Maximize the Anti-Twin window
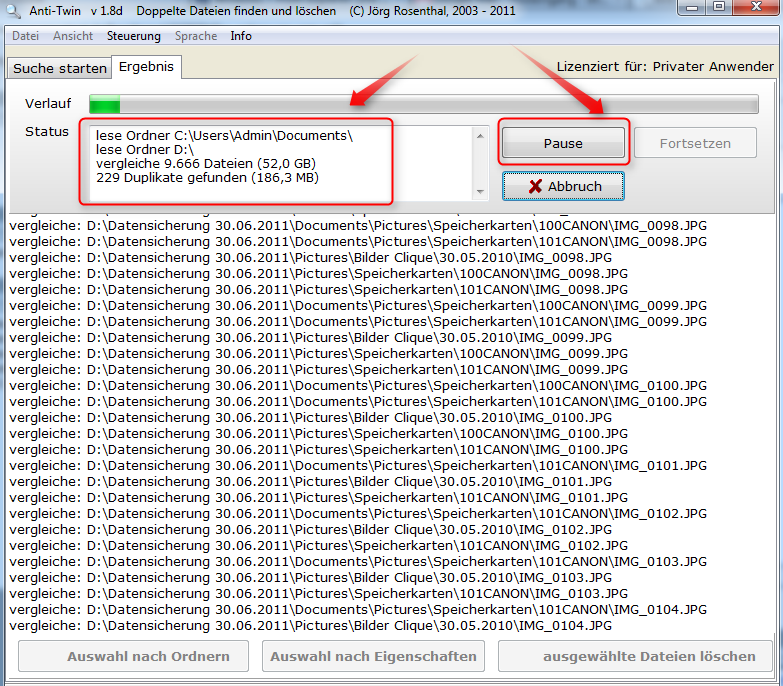This screenshot has width=783, height=686. coord(718,7)
